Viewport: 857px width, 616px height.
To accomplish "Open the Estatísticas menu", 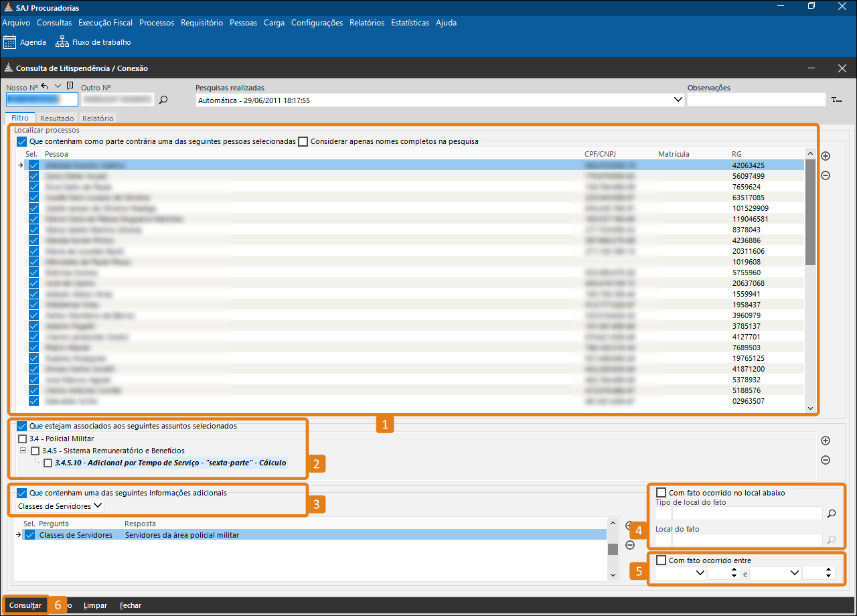I will click(410, 23).
